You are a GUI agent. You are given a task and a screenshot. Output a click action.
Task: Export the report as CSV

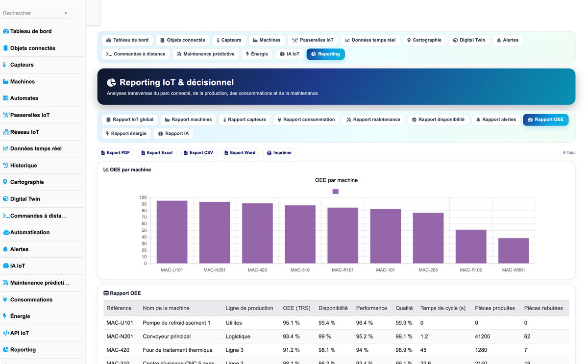(x=198, y=153)
